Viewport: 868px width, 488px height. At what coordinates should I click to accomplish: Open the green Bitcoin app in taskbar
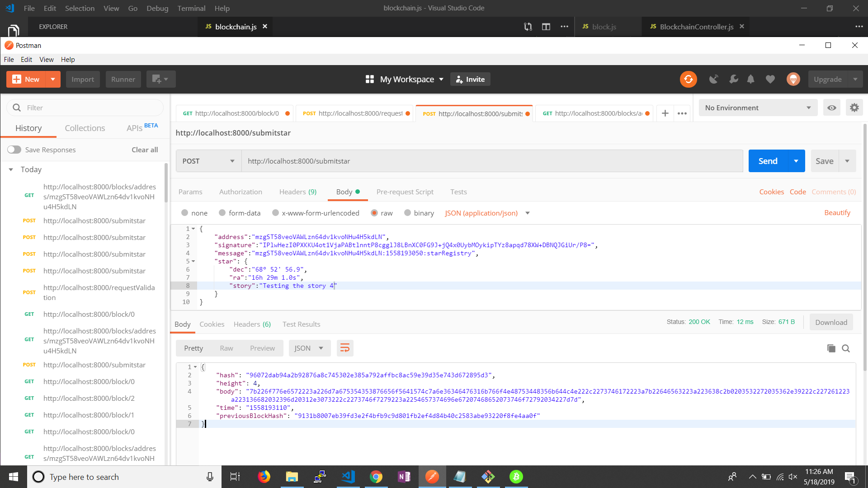pos(516,477)
